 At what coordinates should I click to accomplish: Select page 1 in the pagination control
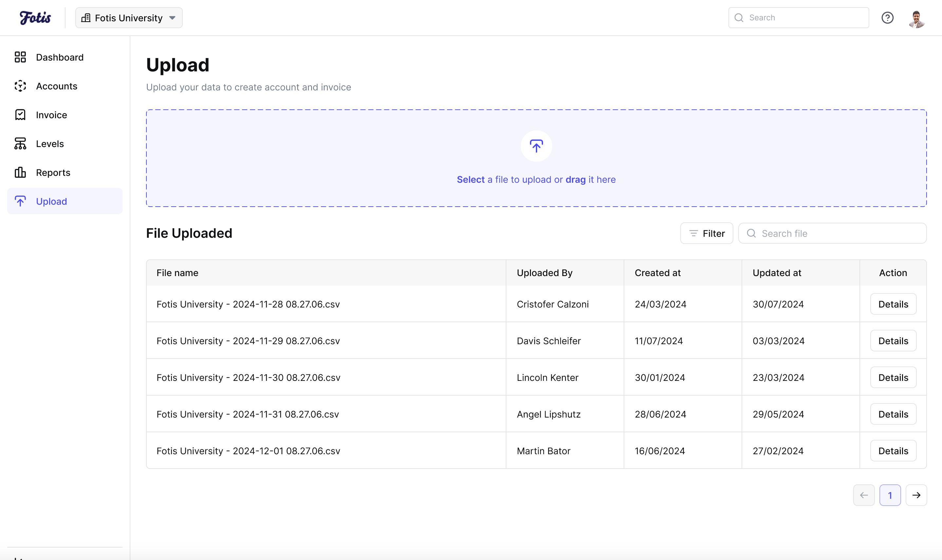pos(890,495)
